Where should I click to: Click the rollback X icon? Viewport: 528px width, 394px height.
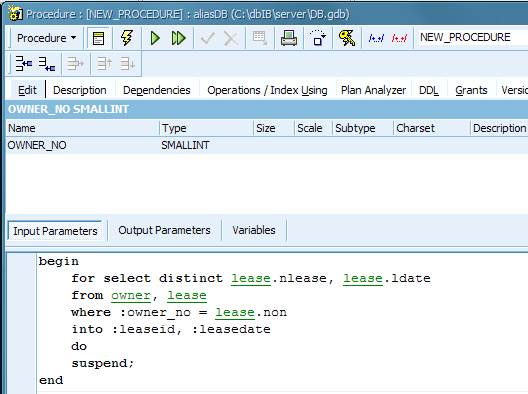(x=231, y=38)
